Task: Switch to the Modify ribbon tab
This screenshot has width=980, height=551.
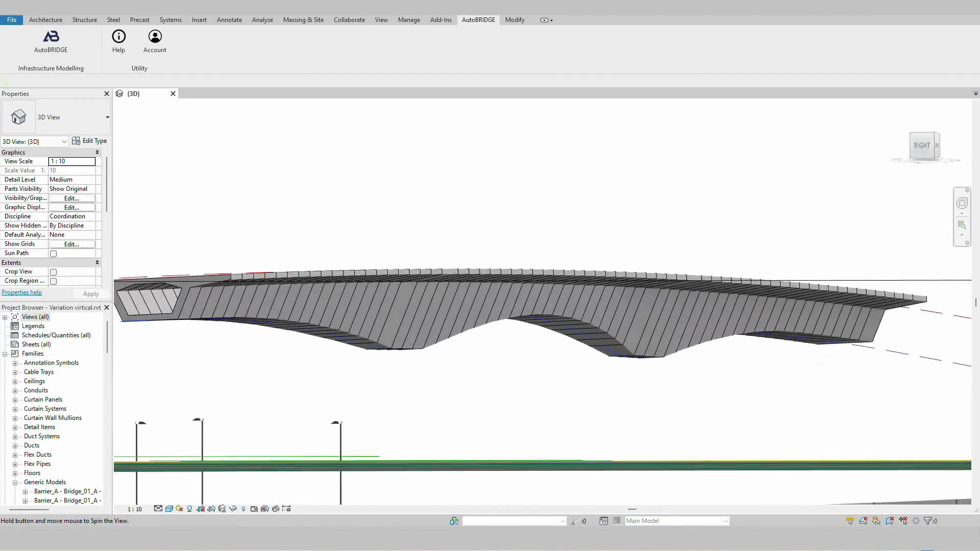Action: click(x=514, y=20)
